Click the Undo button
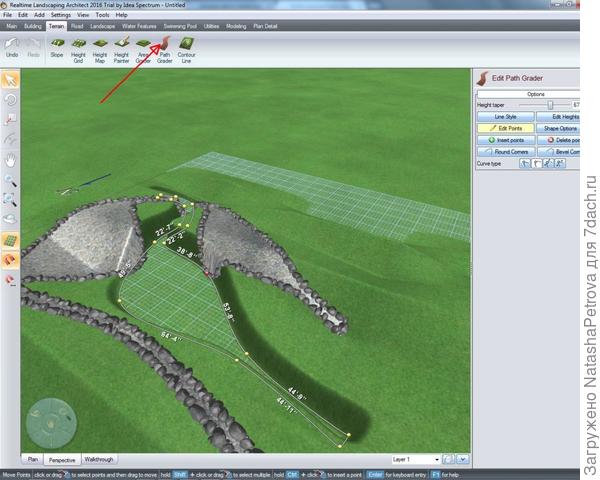 coord(12,49)
